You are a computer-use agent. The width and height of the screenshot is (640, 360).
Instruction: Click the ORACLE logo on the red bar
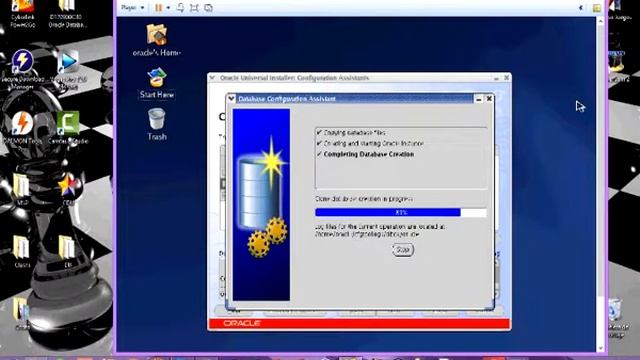pyautogui.click(x=242, y=323)
